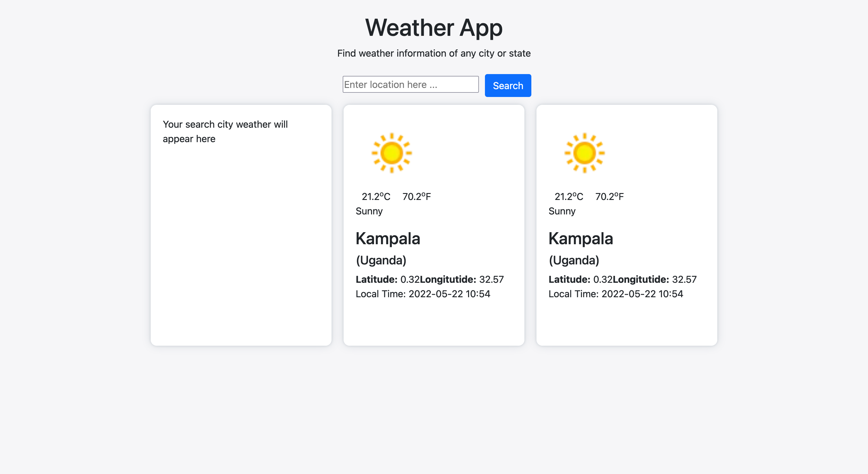Screen dimensions: 868x474
Task: Select the Kampala city name on the right card
Action: tap(580, 239)
